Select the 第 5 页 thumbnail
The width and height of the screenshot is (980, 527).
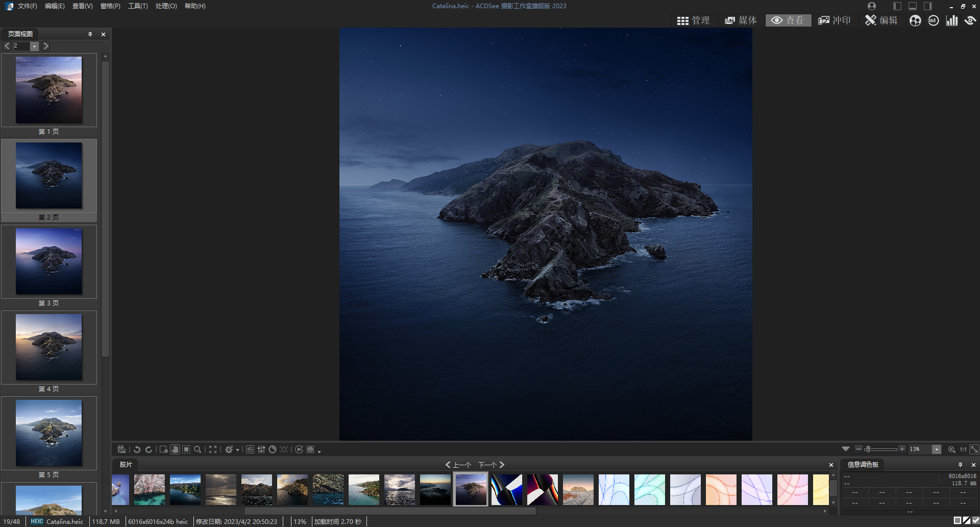coord(49,434)
